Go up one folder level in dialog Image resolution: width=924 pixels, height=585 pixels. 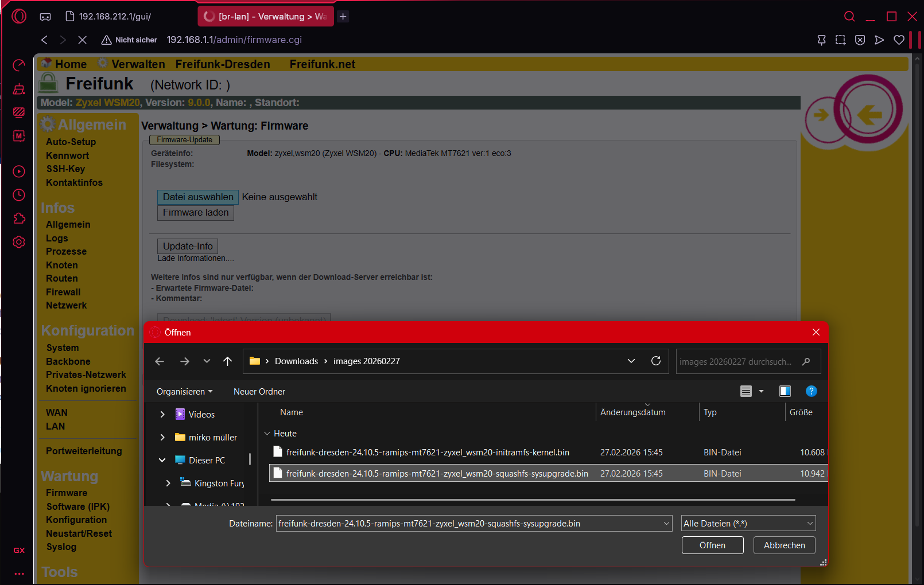(227, 361)
